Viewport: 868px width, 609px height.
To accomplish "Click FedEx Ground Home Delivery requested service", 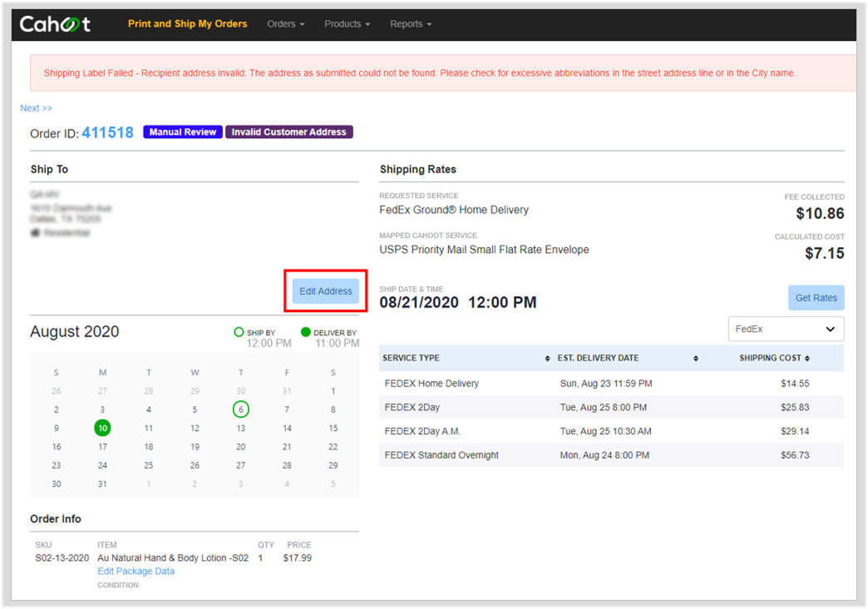I will pyautogui.click(x=454, y=210).
